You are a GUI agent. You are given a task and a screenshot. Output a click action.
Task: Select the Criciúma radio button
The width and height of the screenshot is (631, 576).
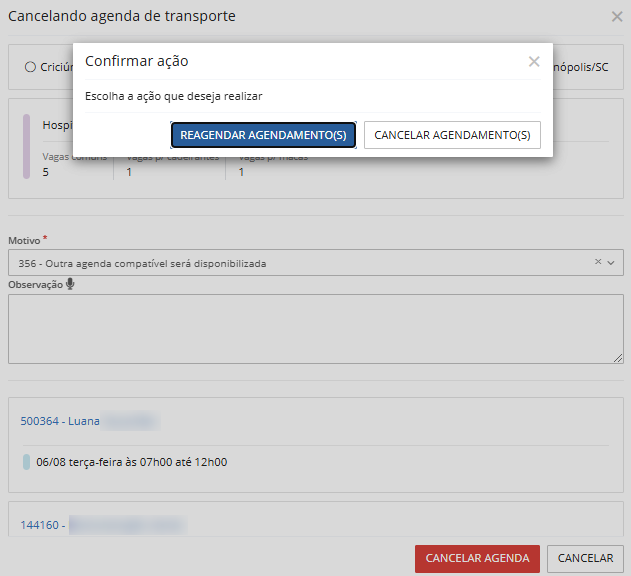coord(30,67)
